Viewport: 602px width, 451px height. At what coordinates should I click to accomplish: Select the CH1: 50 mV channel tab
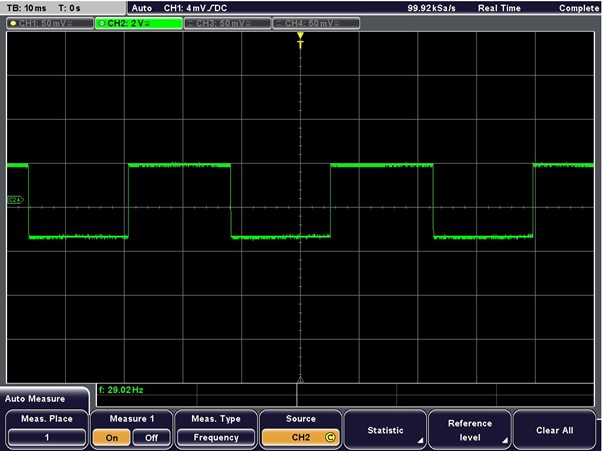point(50,23)
